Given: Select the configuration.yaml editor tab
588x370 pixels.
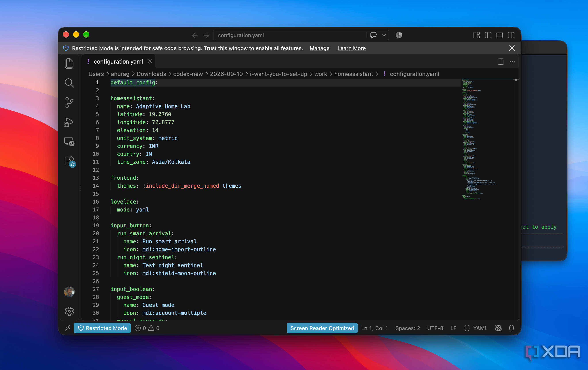Looking at the screenshot, I should click(x=118, y=62).
